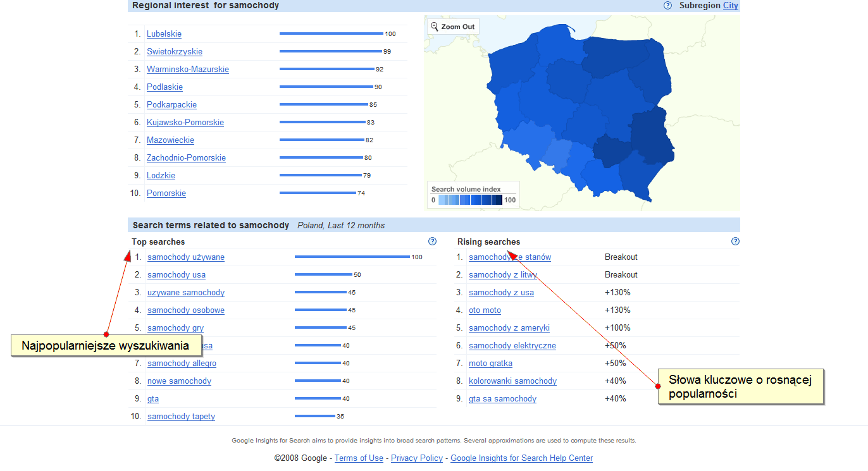
Task: Open the 'nowe samochody' search term
Action: [179, 381]
